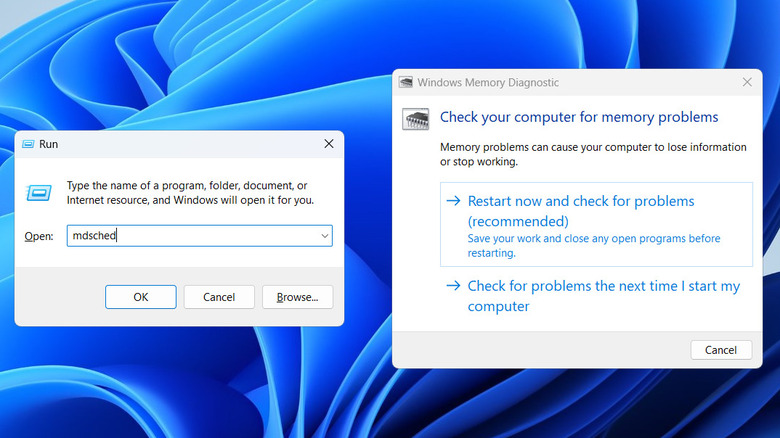
Task: Click the 'Open:' label in Run dialog
Action: click(x=39, y=236)
